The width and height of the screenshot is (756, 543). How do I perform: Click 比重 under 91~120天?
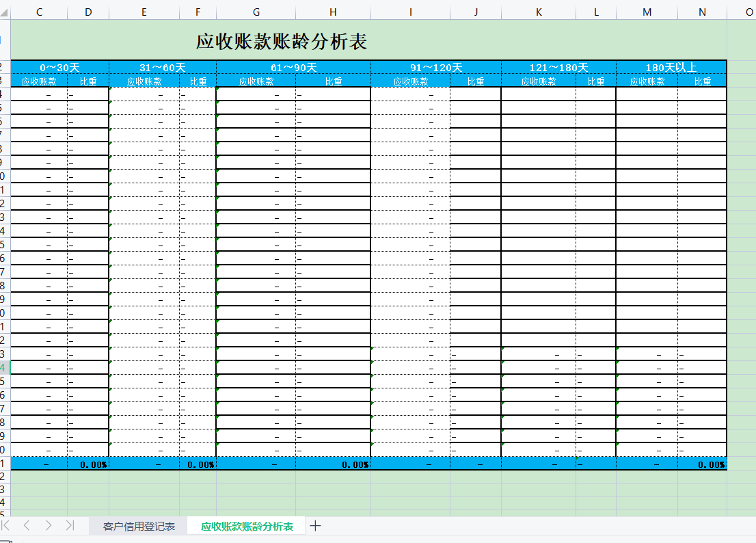point(476,81)
